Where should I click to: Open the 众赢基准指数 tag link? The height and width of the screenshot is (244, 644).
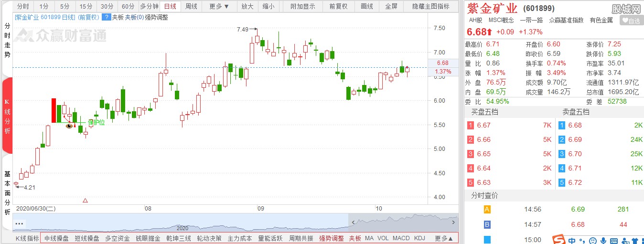(x=566, y=20)
